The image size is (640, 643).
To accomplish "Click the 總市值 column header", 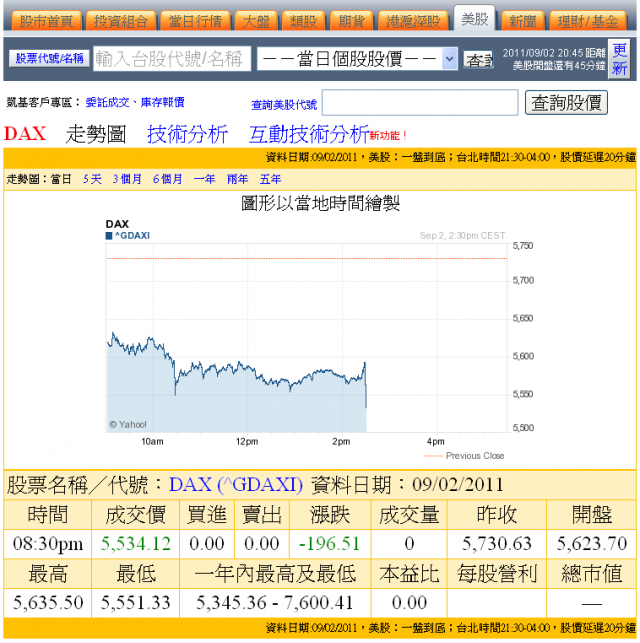I will [x=591, y=573].
